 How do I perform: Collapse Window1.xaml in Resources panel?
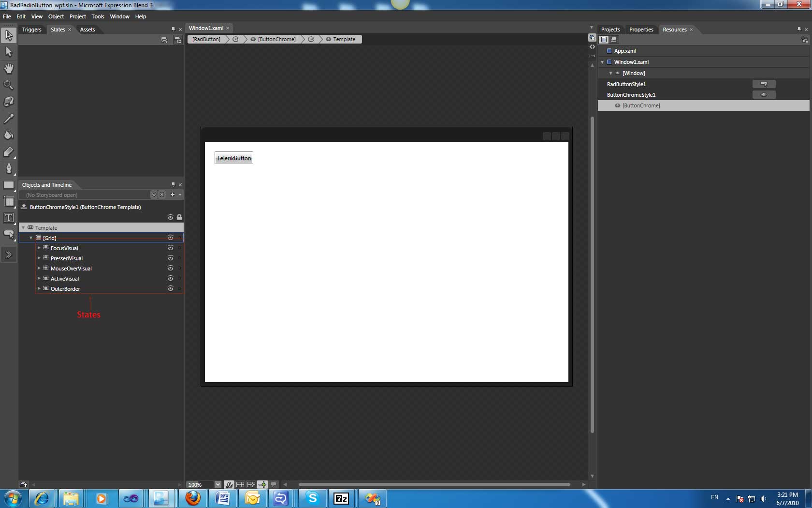[x=602, y=62]
